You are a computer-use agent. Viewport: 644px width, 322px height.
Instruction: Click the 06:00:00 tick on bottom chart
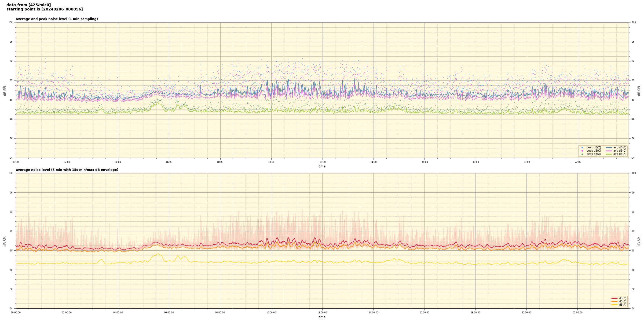[169, 313]
